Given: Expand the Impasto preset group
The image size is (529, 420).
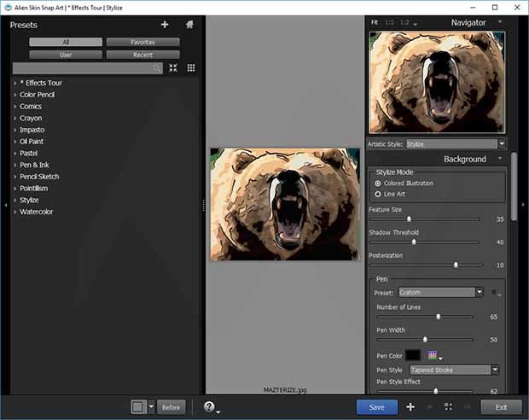Looking at the screenshot, I should (x=15, y=130).
